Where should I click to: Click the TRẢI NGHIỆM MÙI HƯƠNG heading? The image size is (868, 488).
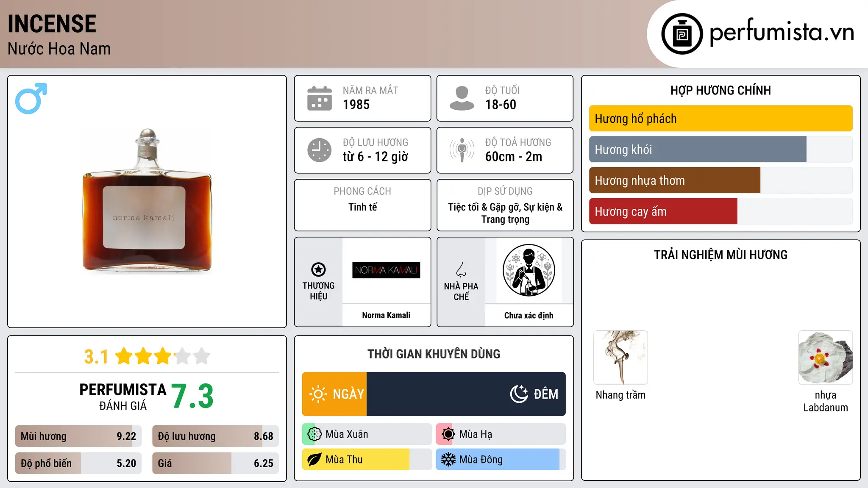721,255
